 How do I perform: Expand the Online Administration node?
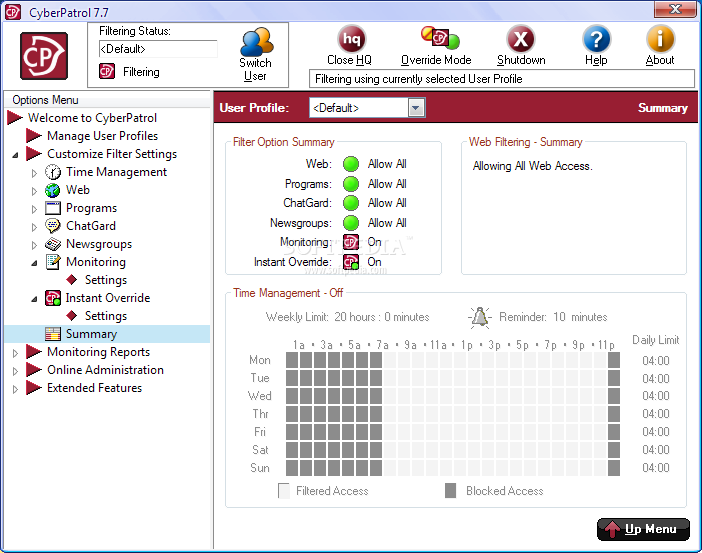click(15, 371)
